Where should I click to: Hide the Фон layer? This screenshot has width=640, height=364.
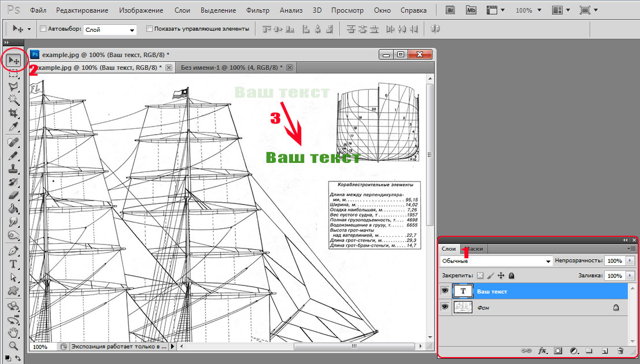445,308
